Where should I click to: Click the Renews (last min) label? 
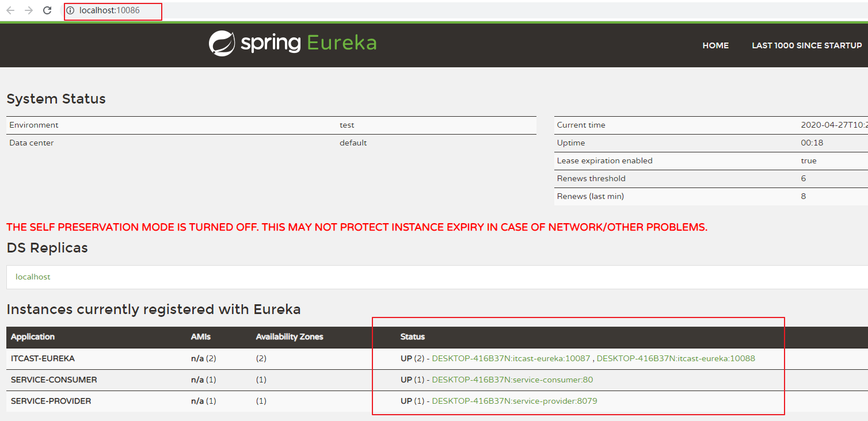click(x=591, y=196)
